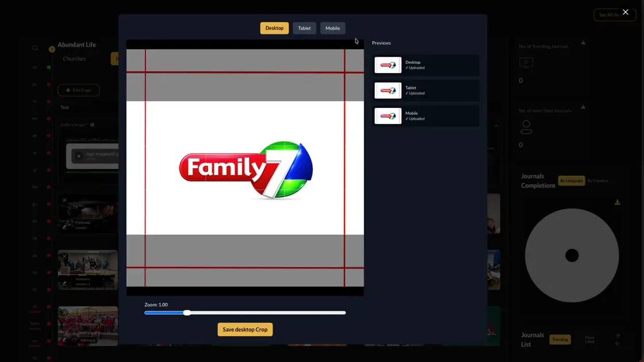
Task: Select Most Liked in Journals List
Action: [589, 340]
